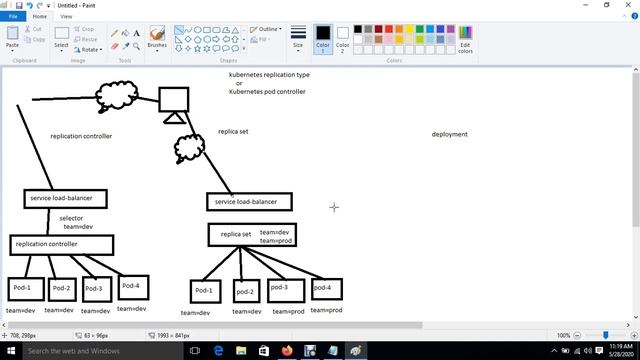Image resolution: width=640 pixels, height=360 pixels.
Task: Undo the last action in title bar
Action: (x=29, y=5)
